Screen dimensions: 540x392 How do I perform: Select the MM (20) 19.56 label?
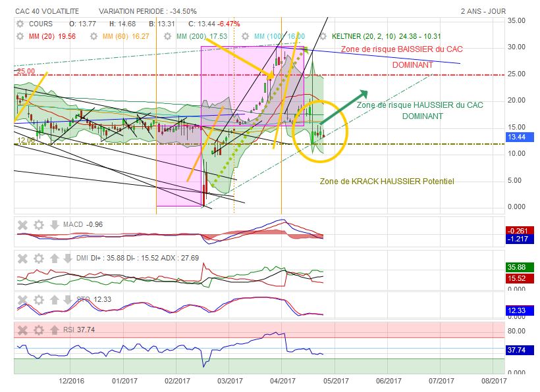coord(52,36)
